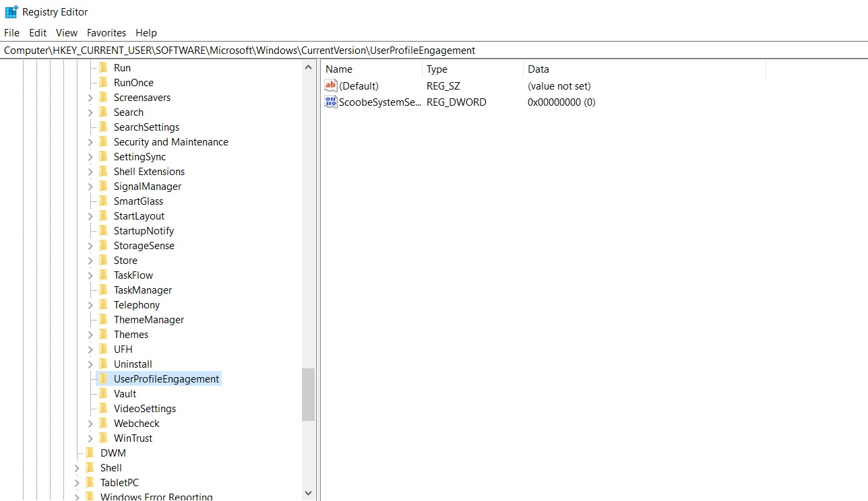Click the StorageSense folder icon
The height and width of the screenshot is (501, 868).
coord(103,245)
